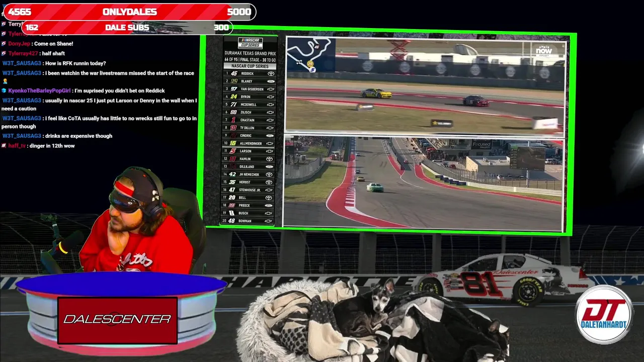Click W3T_SAUSAG3 on the RFK runnin message

pos(22,63)
